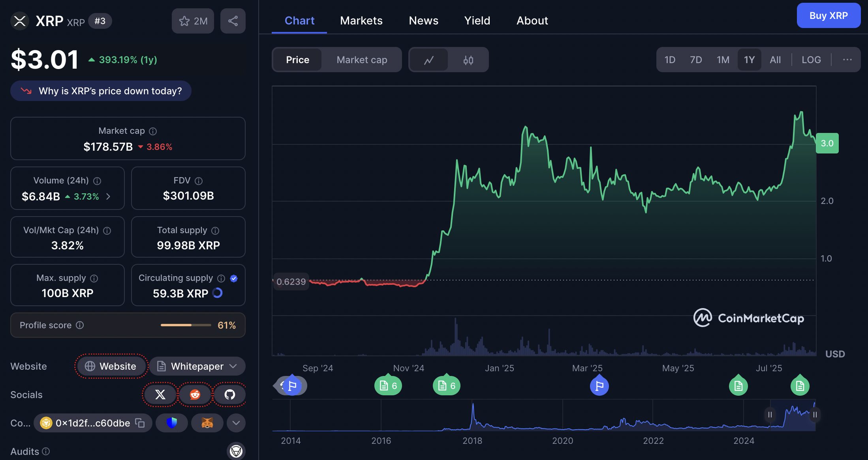Open the Markets tab
This screenshot has width=868, height=460.
[361, 21]
